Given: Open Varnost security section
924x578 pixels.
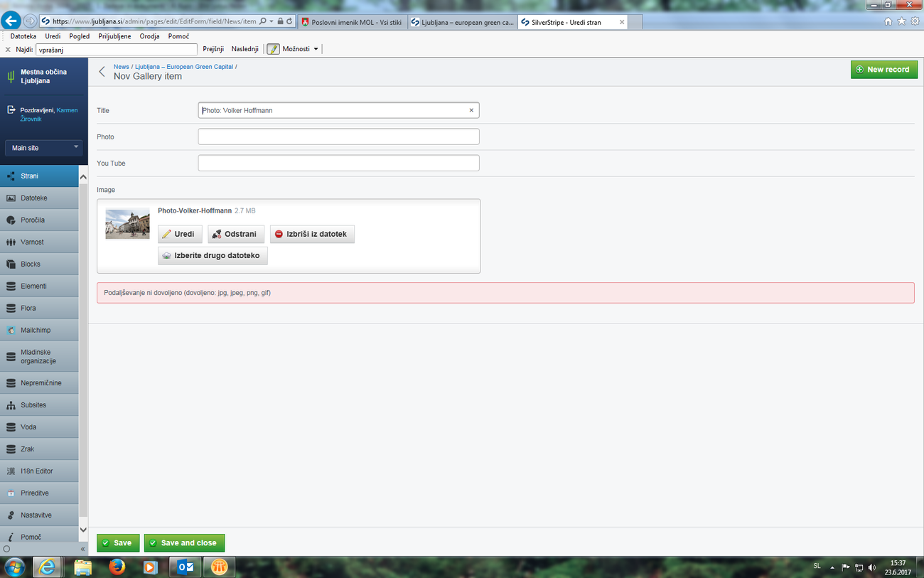Looking at the screenshot, I should click(x=39, y=242).
